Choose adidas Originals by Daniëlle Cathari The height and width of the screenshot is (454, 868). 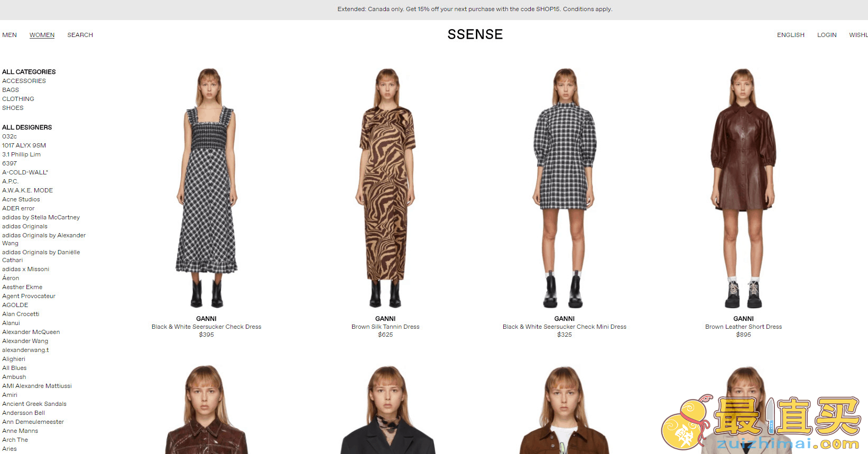(x=41, y=256)
